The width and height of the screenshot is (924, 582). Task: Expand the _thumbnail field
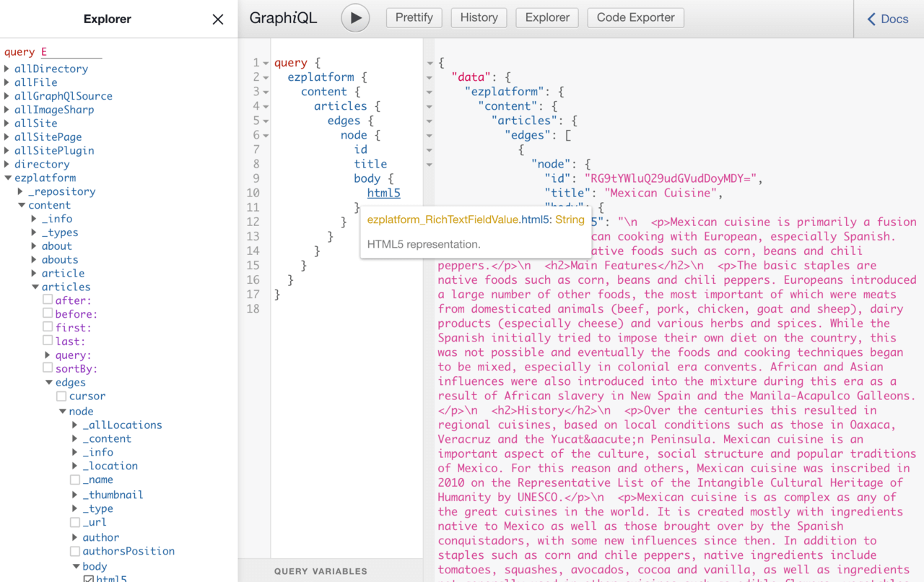(75, 495)
